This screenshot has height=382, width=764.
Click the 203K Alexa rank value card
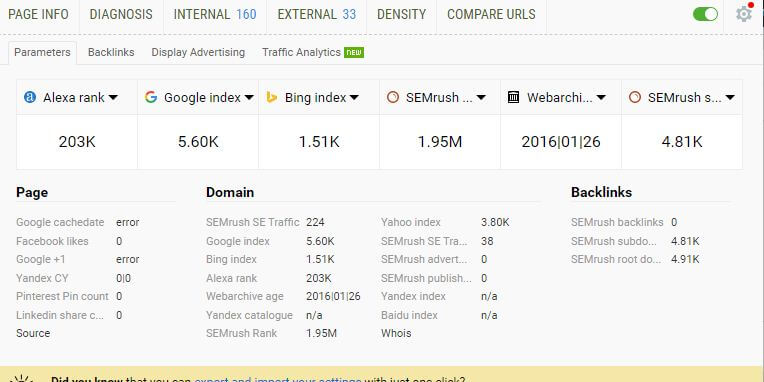tap(77, 142)
